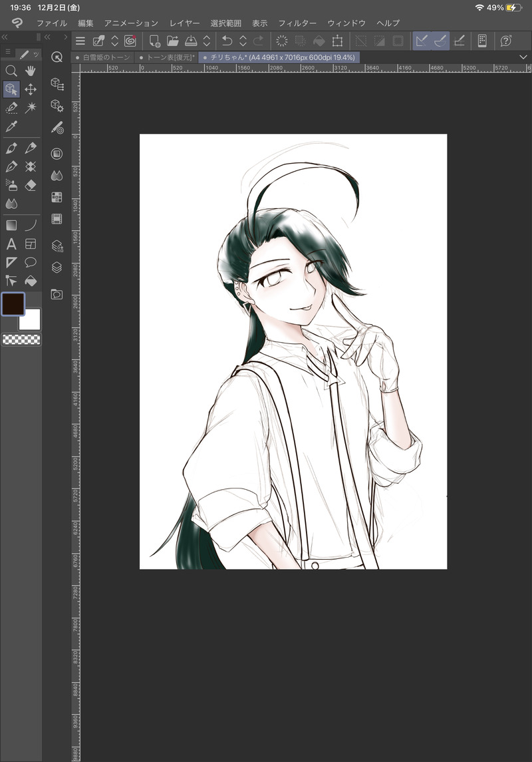Expand save options up-down arrows
Screen dimensions: 532x762
(x=207, y=41)
